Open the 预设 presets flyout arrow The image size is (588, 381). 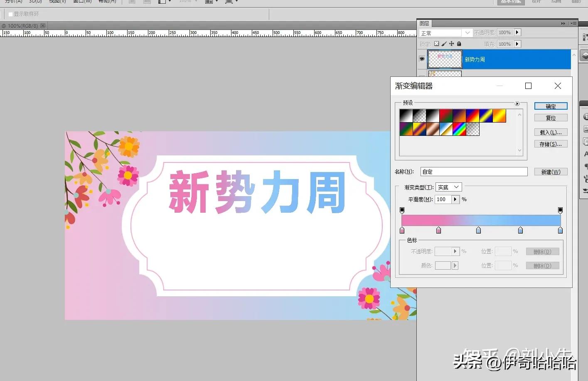click(x=517, y=103)
